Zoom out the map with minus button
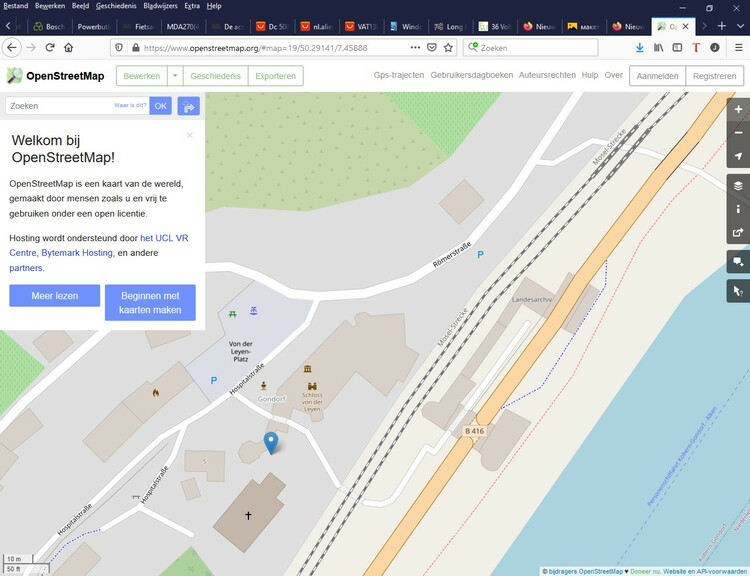The image size is (750, 576). coord(738,133)
